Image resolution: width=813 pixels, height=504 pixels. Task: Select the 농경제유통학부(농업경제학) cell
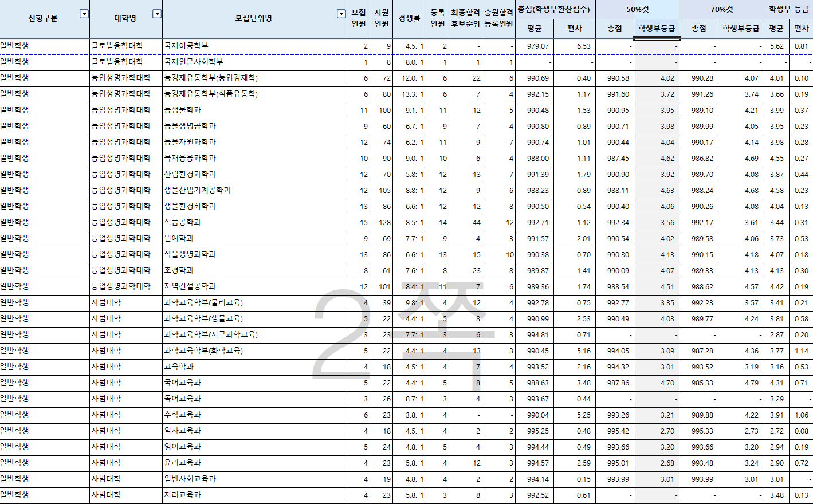point(254,78)
